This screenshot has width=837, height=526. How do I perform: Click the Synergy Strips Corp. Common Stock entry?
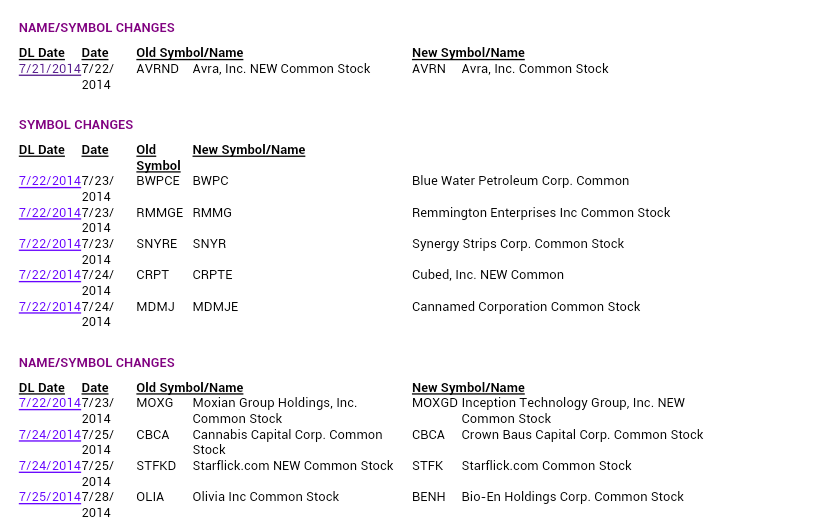pos(518,244)
